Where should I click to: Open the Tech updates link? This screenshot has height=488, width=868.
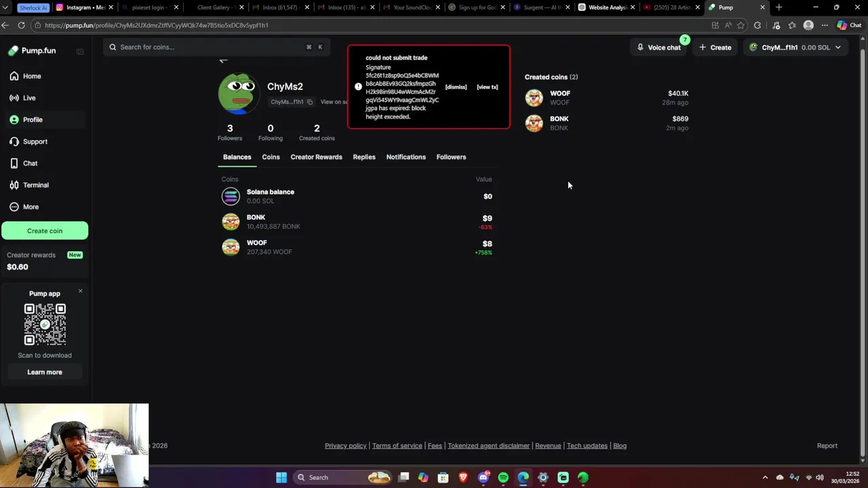pos(587,446)
